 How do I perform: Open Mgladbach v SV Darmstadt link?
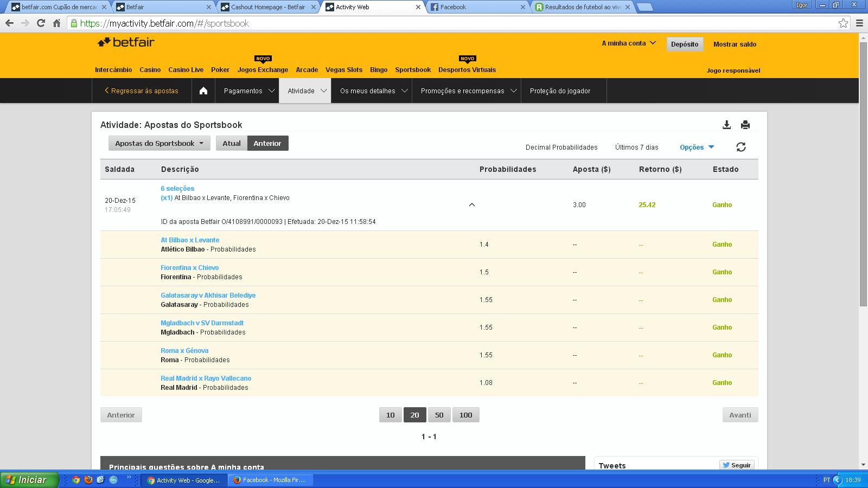[x=202, y=323]
